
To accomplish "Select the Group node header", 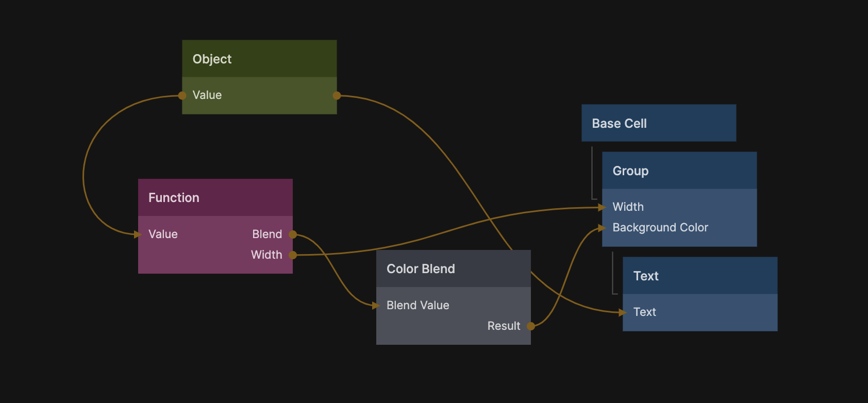I will tap(679, 171).
